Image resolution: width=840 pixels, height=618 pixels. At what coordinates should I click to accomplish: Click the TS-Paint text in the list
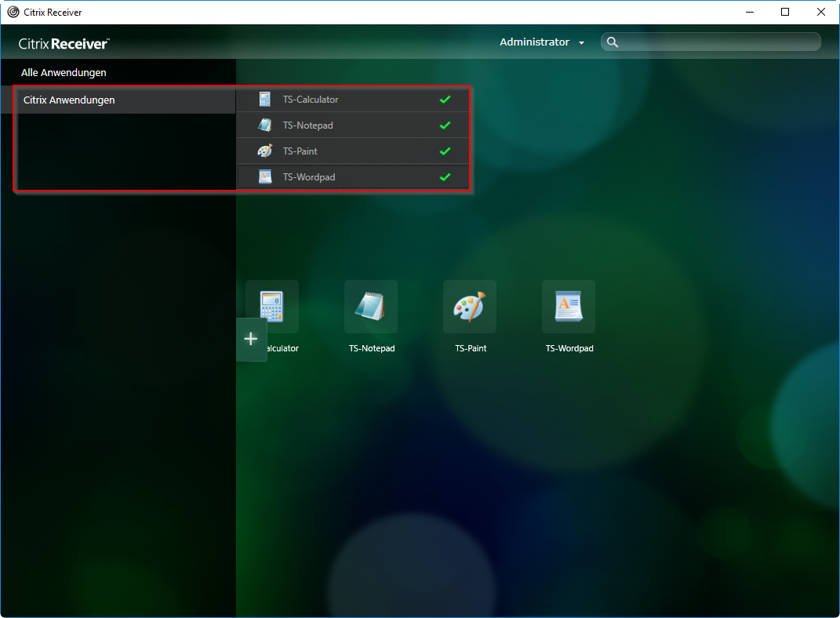pos(300,151)
